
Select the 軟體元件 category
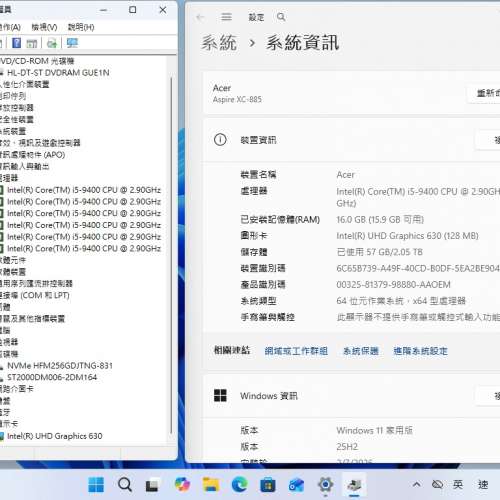point(13,260)
